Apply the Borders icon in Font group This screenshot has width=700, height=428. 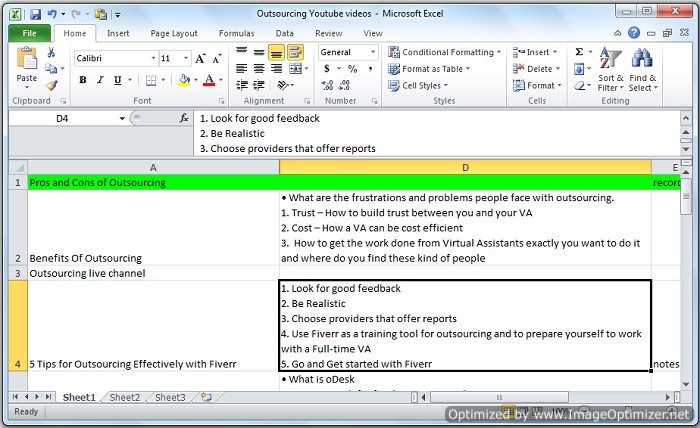[151, 80]
